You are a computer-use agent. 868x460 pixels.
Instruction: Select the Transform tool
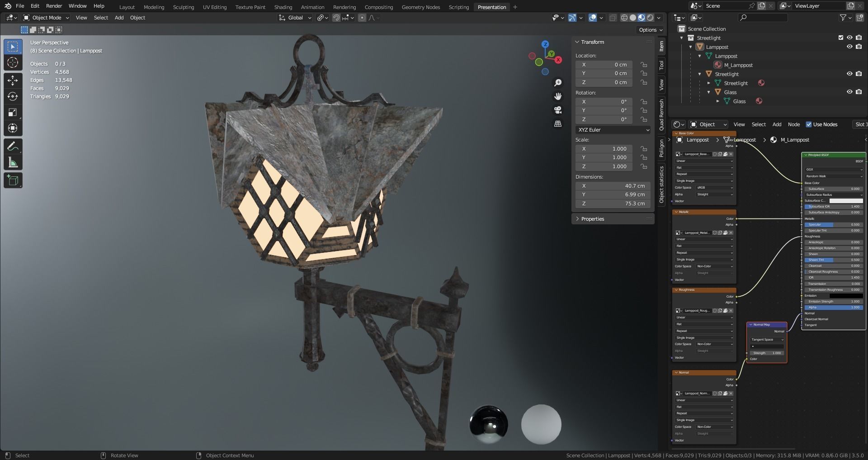13,128
